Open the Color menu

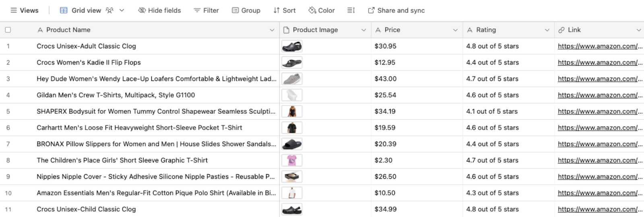click(x=321, y=10)
